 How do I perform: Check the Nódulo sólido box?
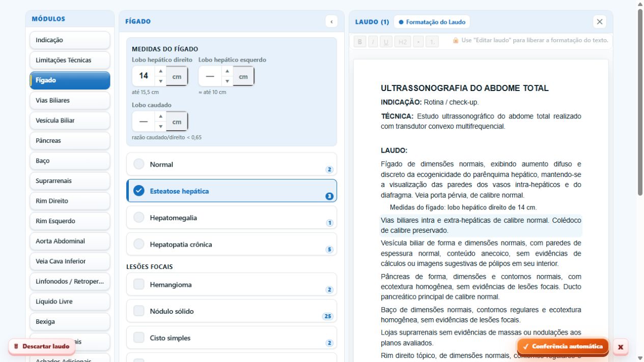click(x=139, y=311)
